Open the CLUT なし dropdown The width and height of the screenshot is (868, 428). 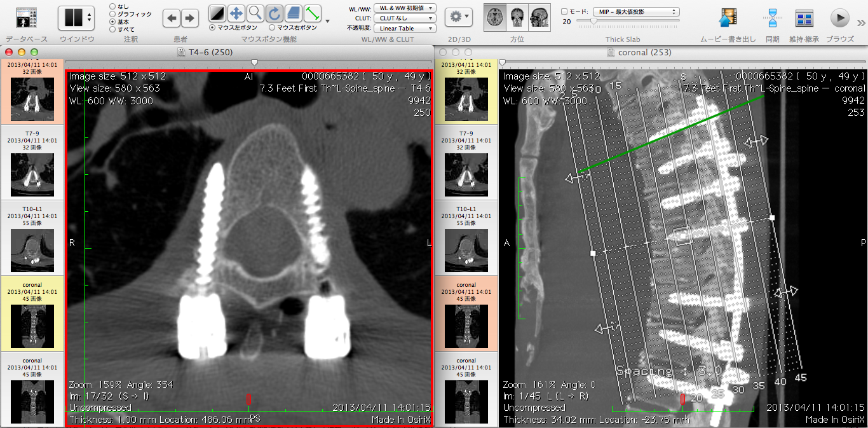click(405, 18)
